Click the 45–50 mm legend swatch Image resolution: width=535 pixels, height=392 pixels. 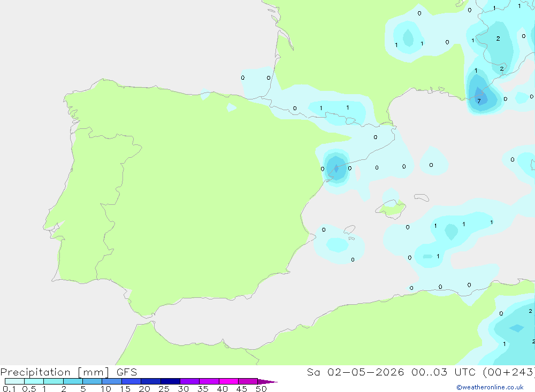(x=248, y=381)
